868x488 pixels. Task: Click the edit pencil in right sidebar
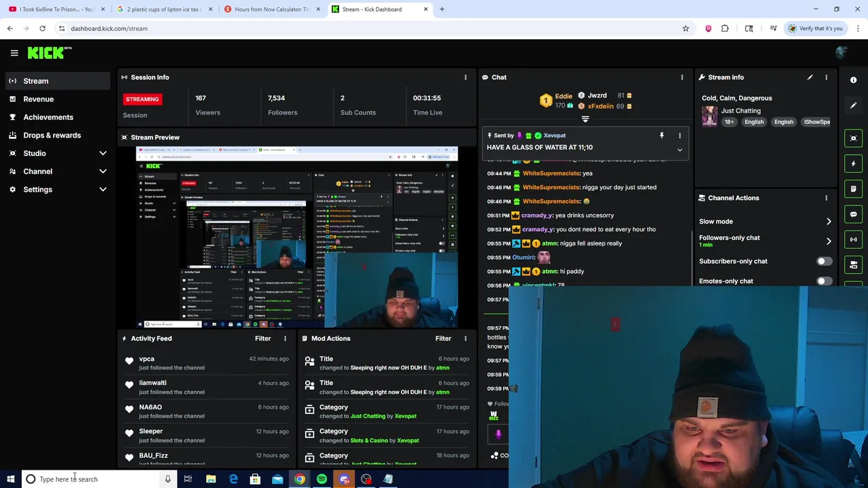[x=854, y=105]
